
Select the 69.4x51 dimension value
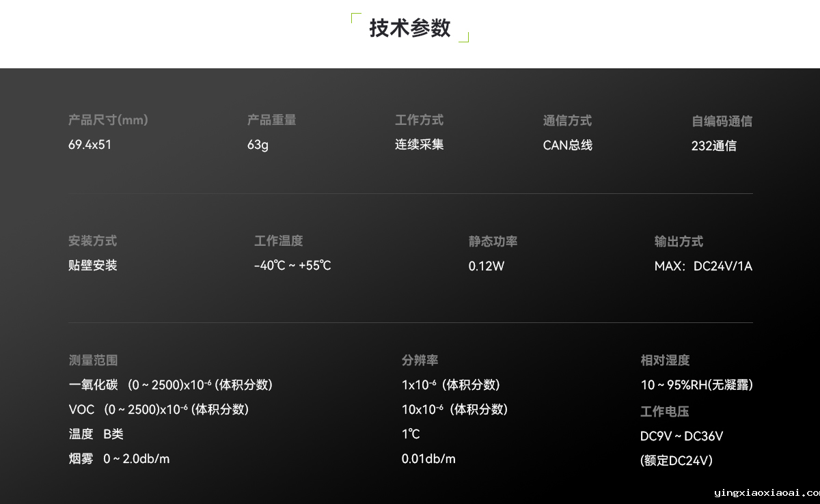pyautogui.click(x=90, y=145)
